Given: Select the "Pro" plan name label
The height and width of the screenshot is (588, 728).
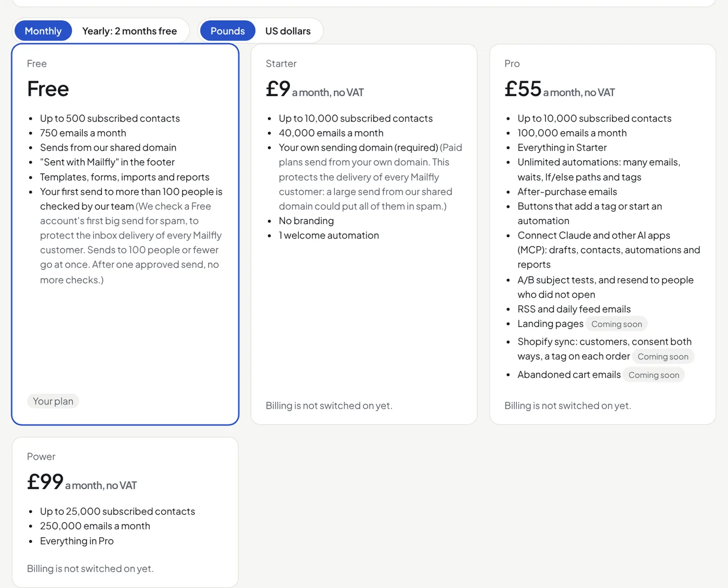Looking at the screenshot, I should tap(512, 63).
